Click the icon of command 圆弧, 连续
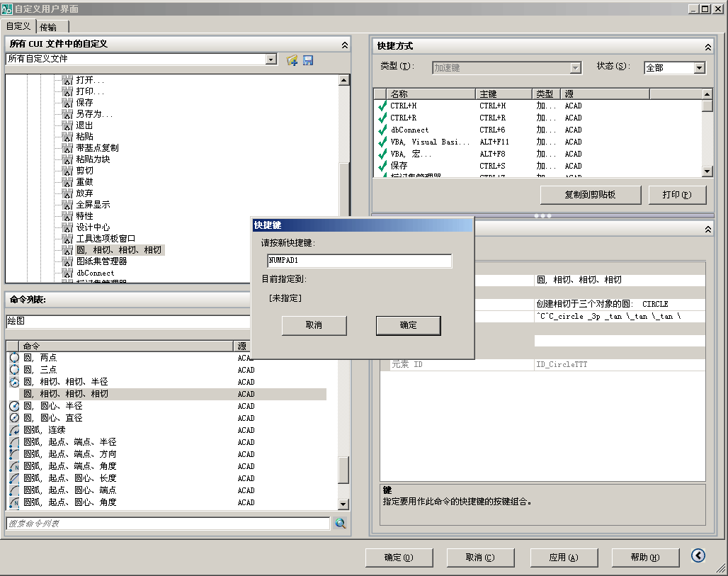 [14, 430]
